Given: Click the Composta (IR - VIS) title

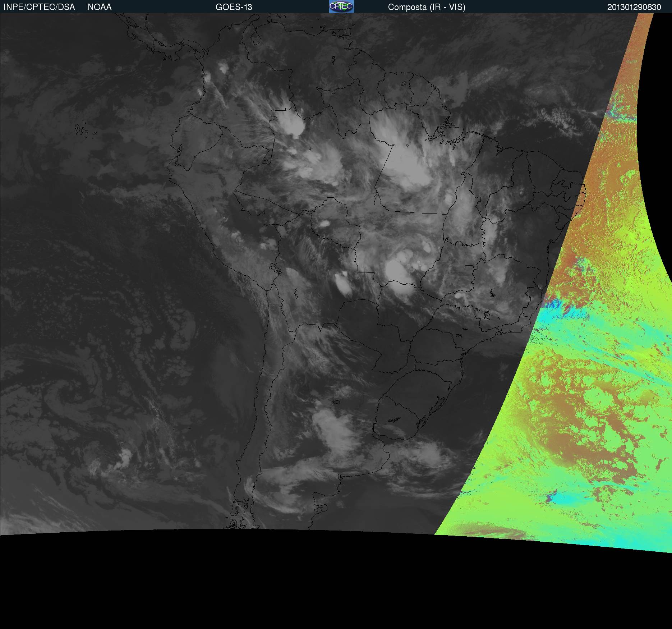Looking at the screenshot, I should click(x=427, y=7).
